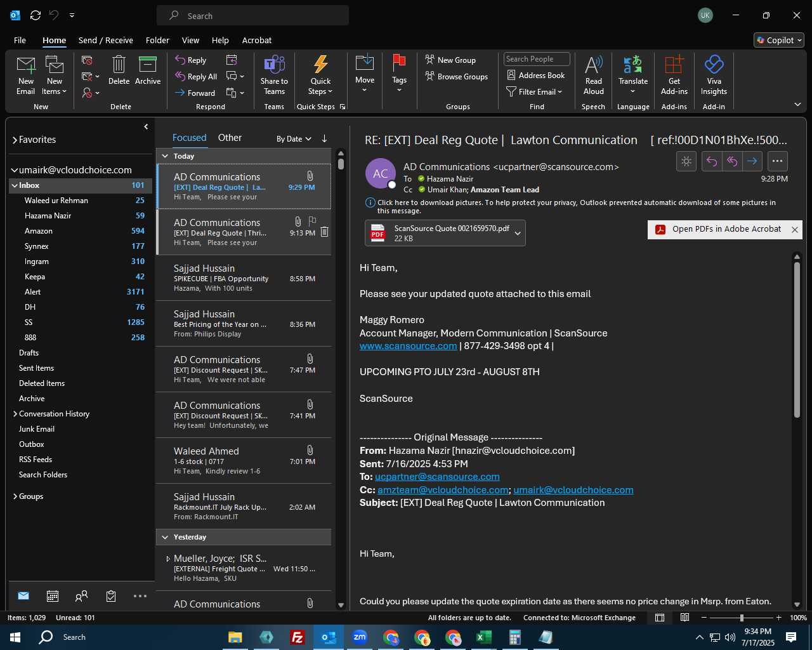Dismiss the Adobe Acrobat prompt
Viewport: 812px width, 650px height.
(794, 230)
